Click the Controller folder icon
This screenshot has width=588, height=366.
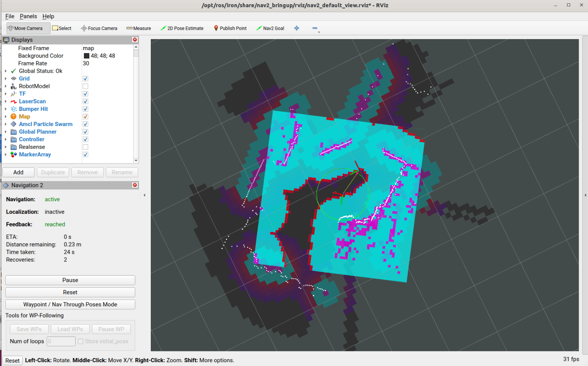13,139
